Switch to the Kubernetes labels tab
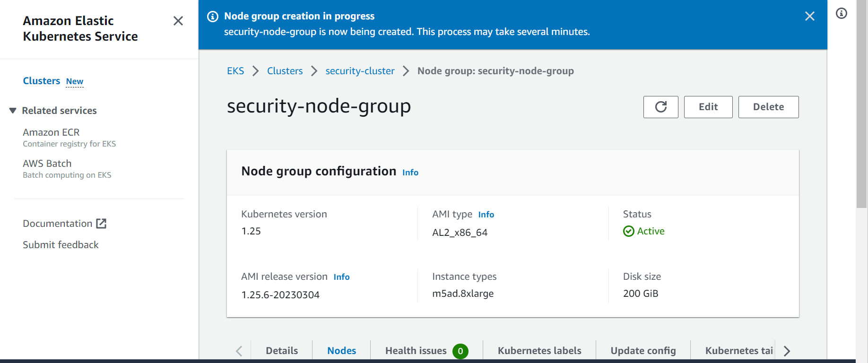 pos(539,351)
